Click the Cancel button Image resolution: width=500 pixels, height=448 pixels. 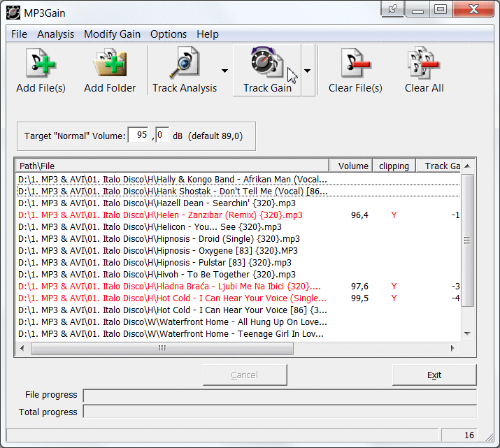pyautogui.click(x=245, y=375)
